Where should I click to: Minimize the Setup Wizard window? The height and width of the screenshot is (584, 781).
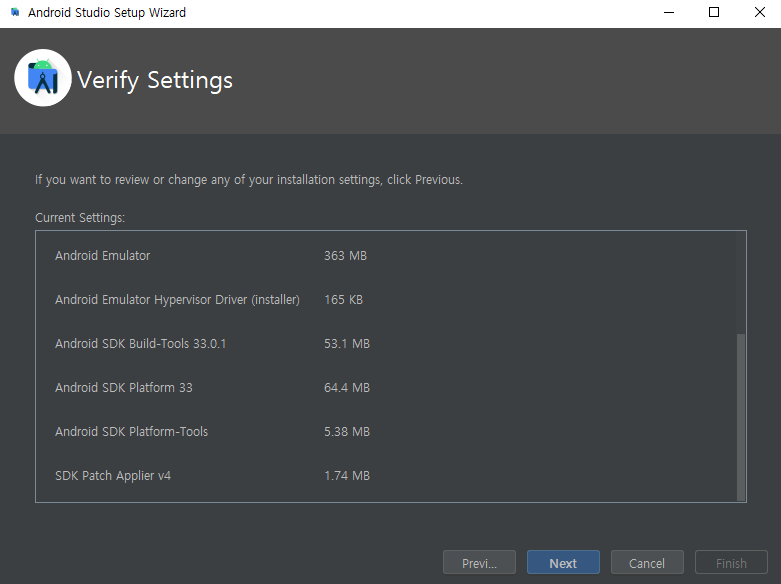click(669, 12)
